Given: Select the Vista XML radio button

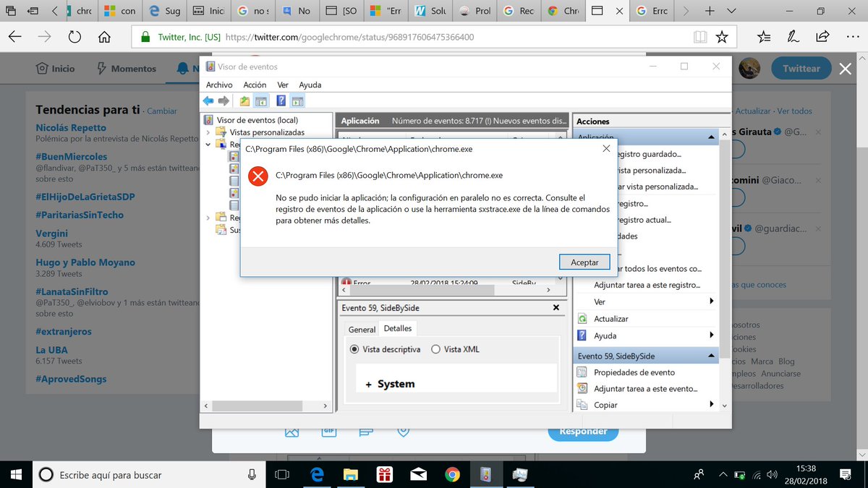Looking at the screenshot, I should (x=435, y=349).
